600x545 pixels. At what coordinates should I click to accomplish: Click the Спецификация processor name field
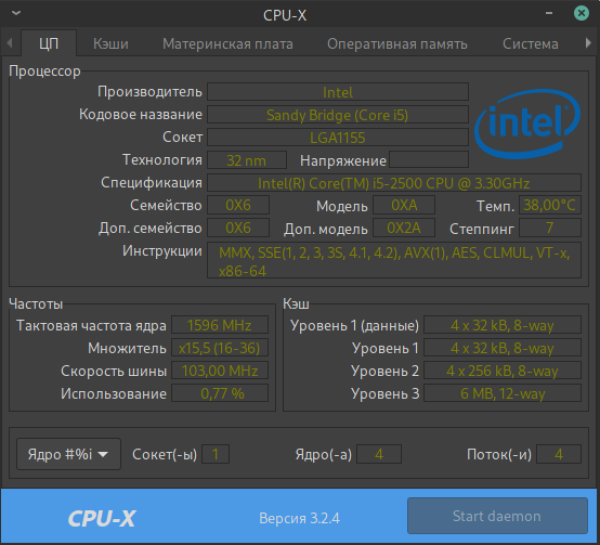point(394,183)
